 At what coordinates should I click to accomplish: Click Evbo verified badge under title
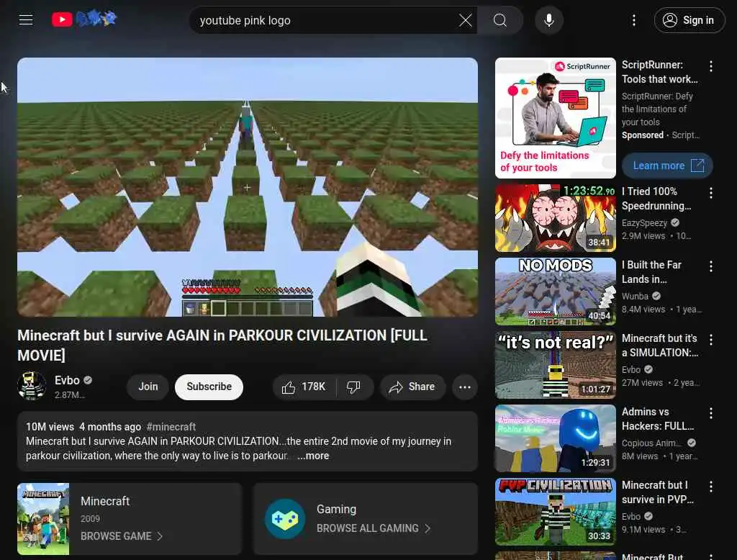88,380
